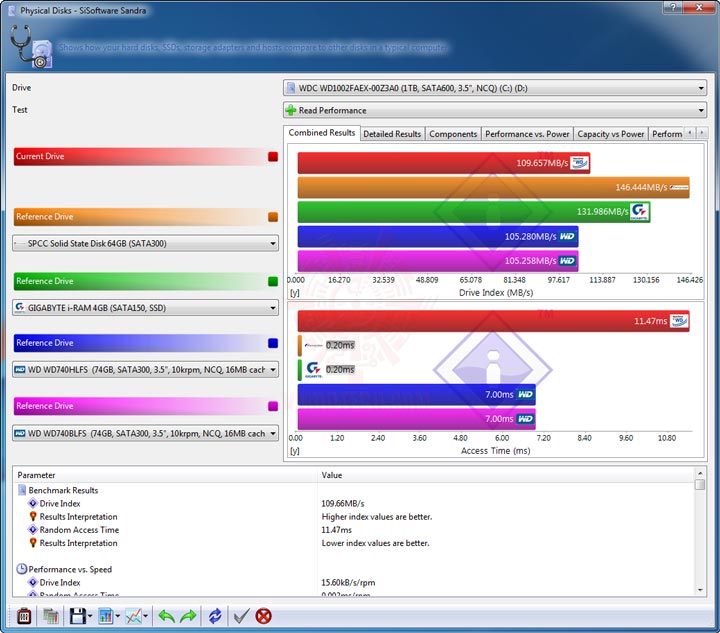Image resolution: width=720 pixels, height=633 pixels.
Task: Switch to the Components tab
Action: [x=453, y=134]
